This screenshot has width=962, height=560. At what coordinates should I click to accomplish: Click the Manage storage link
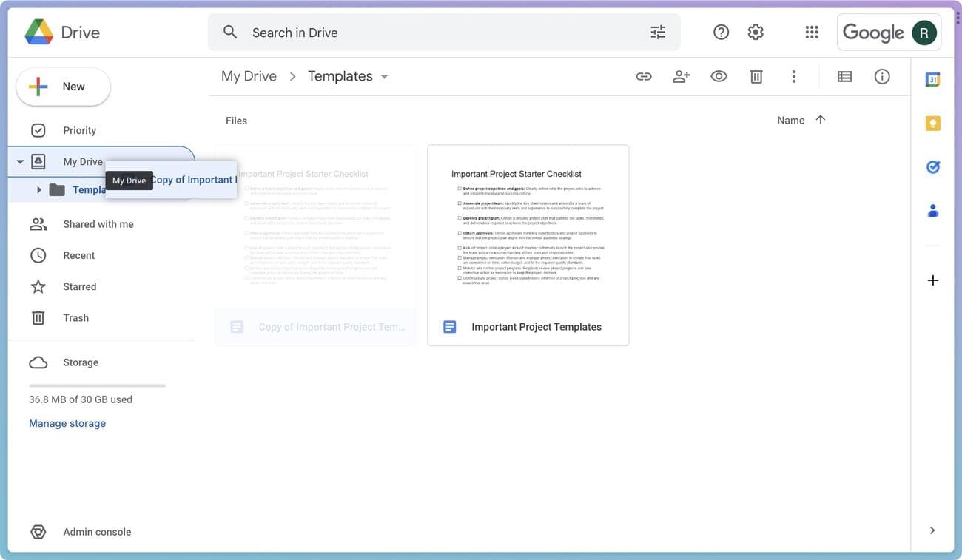tap(67, 423)
